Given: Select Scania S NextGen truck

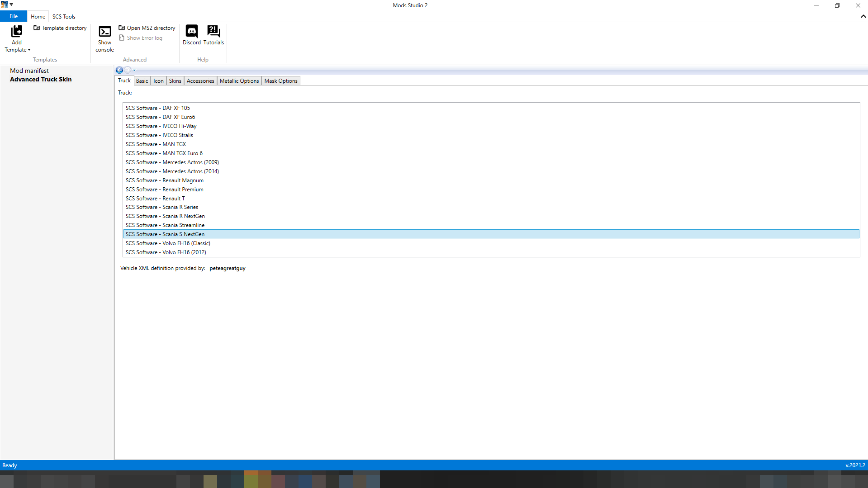Looking at the screenshot, I should coord(491,234).
